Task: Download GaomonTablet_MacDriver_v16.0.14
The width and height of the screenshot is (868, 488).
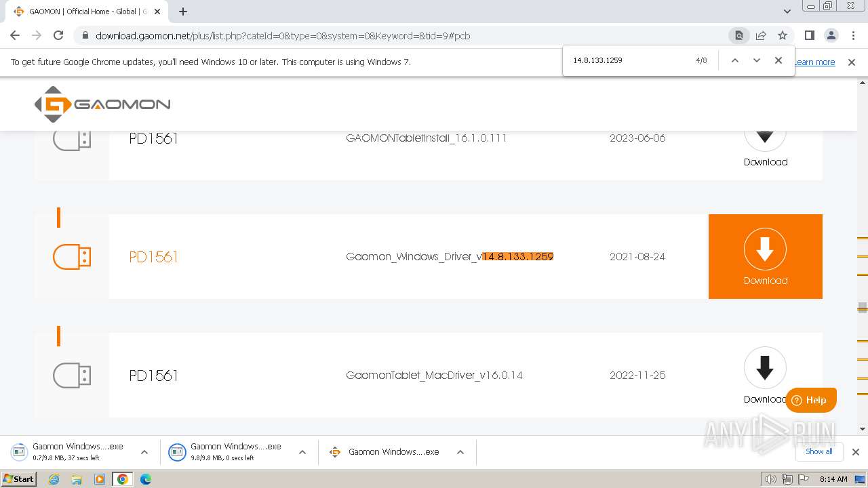Action: click(x=766, y=375)
